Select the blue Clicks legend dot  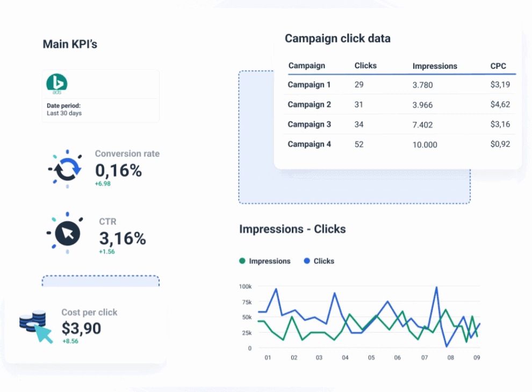tap(306, 261)
